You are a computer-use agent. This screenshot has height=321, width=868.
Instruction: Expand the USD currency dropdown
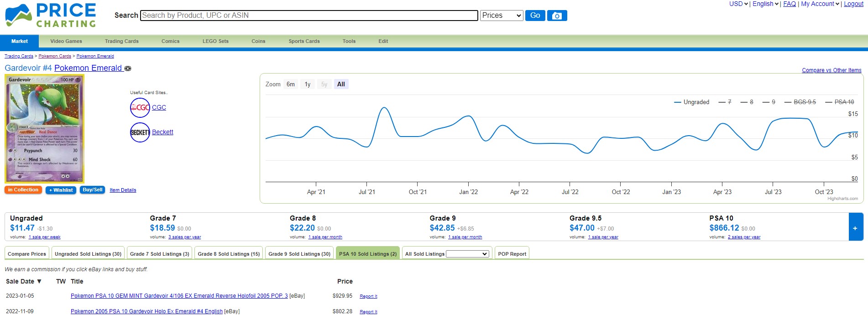[738, 4]
